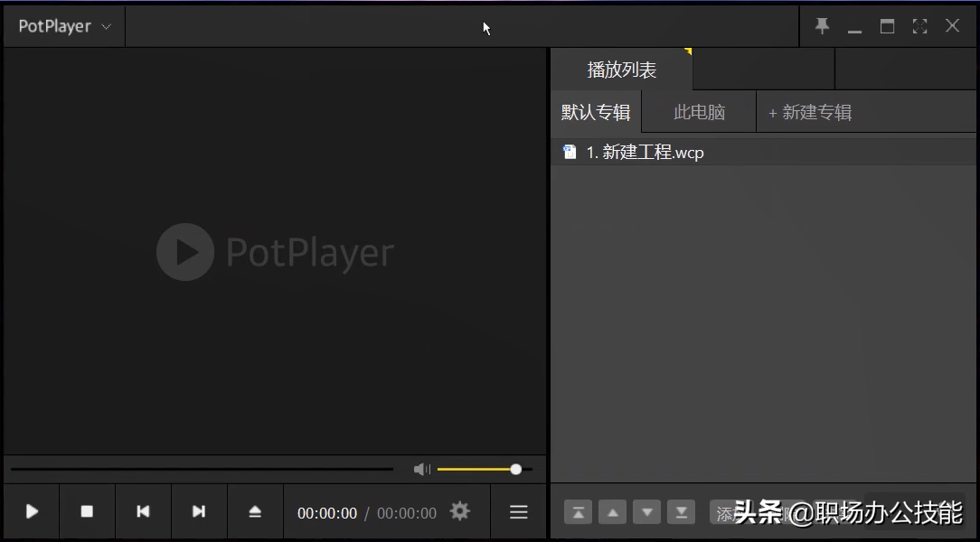Open the 播放列表 tab
Image resolution: width=980 pixels, height=542 pixels.
(x=622, y=70)
